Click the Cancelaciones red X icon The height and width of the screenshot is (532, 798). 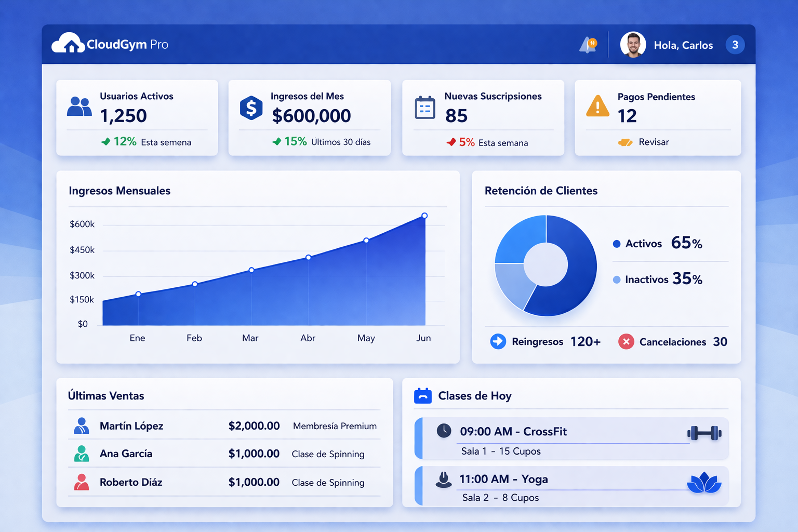pos(626,341)
